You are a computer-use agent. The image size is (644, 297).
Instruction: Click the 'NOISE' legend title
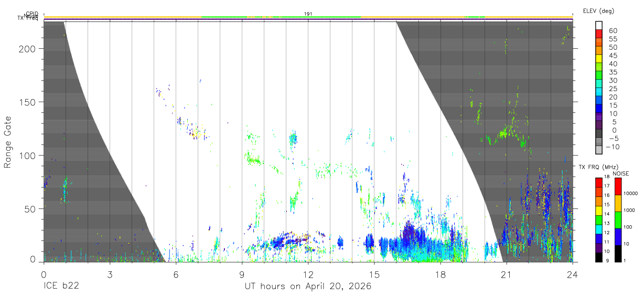pyautogui.click(x=620, y=173)
